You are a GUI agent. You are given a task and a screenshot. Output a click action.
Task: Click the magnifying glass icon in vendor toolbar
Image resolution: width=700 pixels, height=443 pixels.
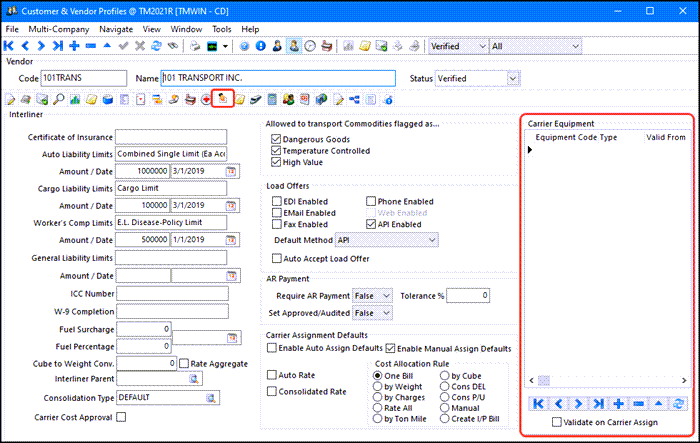click(x=60, y=99)
